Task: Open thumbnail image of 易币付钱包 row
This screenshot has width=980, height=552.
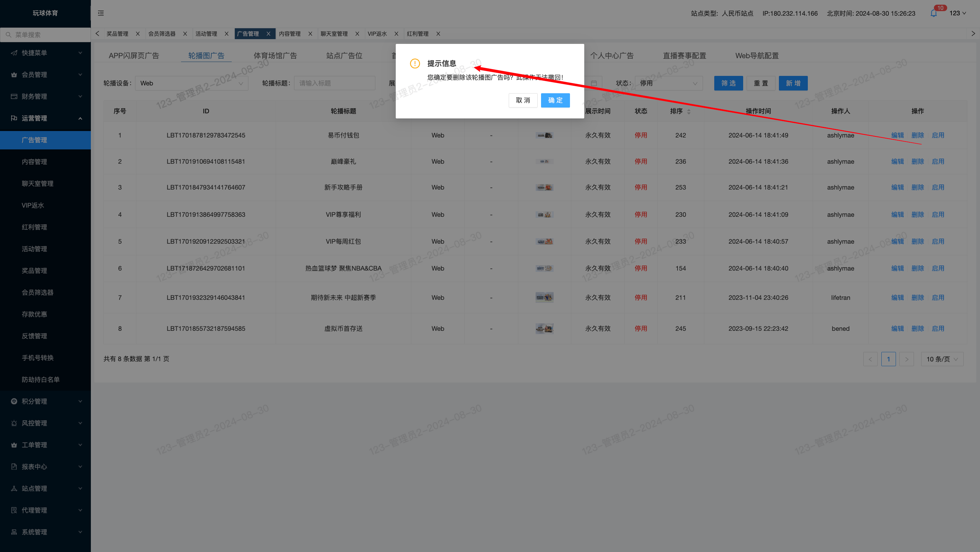Action: pos(544,135)
